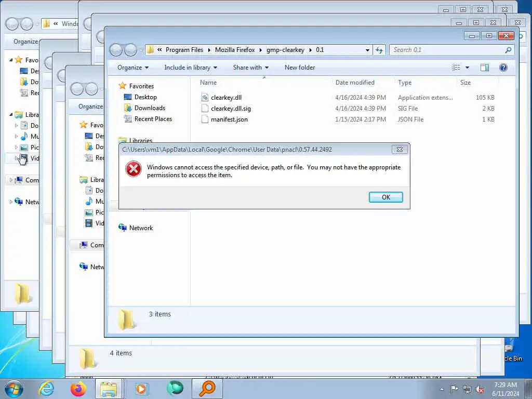The height and width of the screenshot is (399, 532).
Task: Show hidden tray icons arrow
Action: [x=442, y=390]
